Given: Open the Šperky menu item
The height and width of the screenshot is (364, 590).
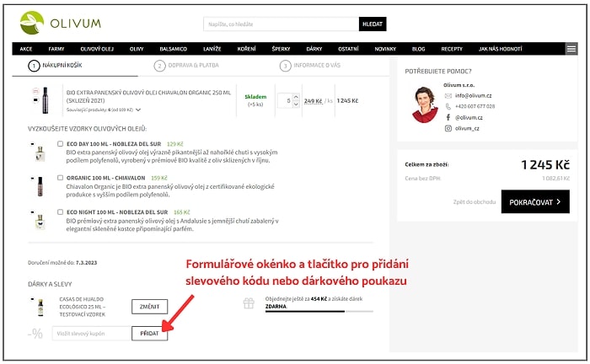Looking at the screenshot, I should [x=281, y=49].
